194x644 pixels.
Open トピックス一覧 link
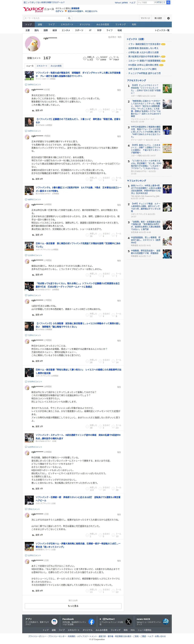click(162, 30)
